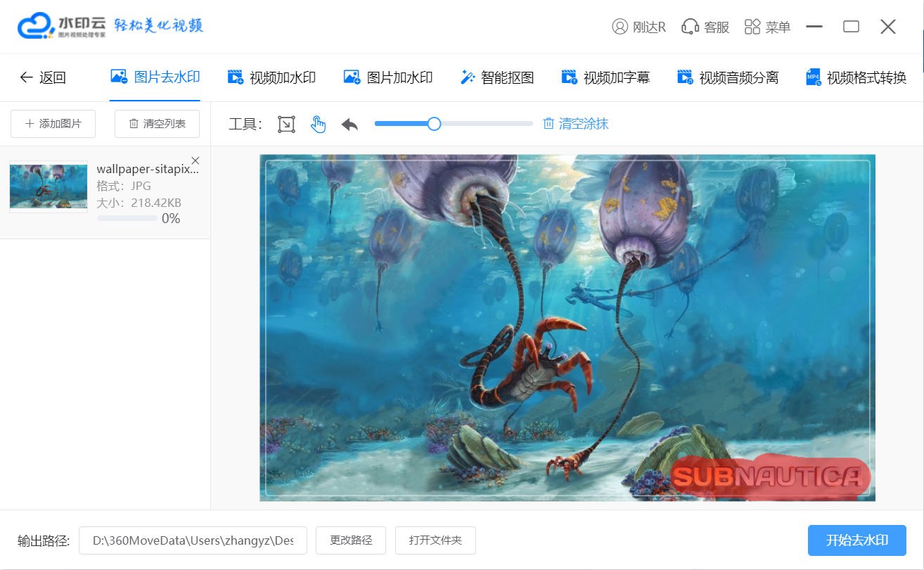Viewport: 924px width, 570px height.
Task: Select the 视频格式转换 tab
Action: coord(856,77)
